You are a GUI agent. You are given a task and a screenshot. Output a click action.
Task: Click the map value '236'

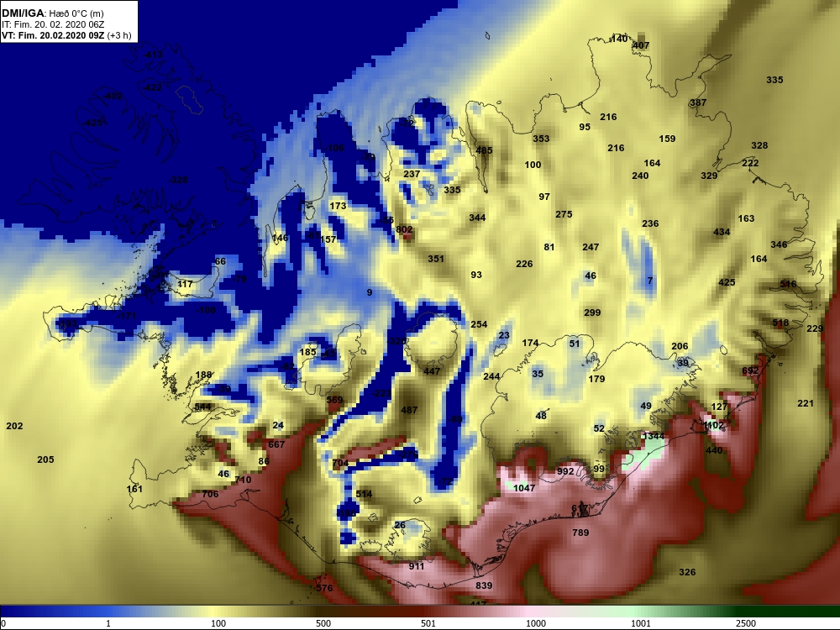click(x=650, y=224)
